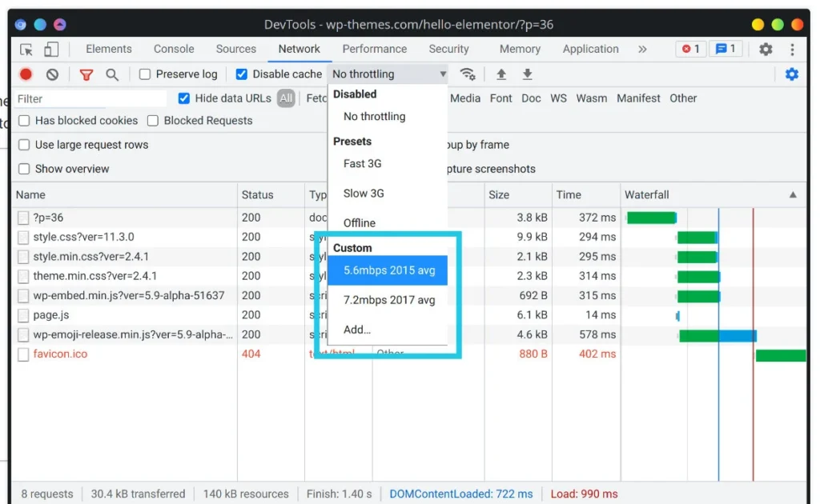Switch to the Console tab

click(x=174, y=49)
